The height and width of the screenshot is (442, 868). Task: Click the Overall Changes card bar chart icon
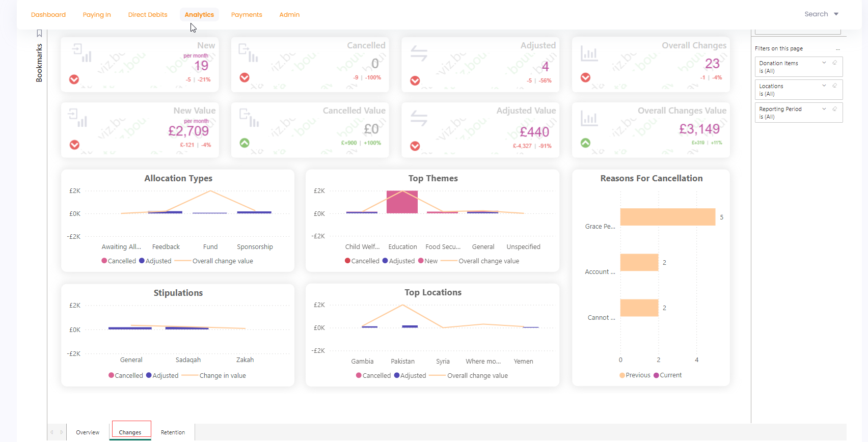pos(589,53)
